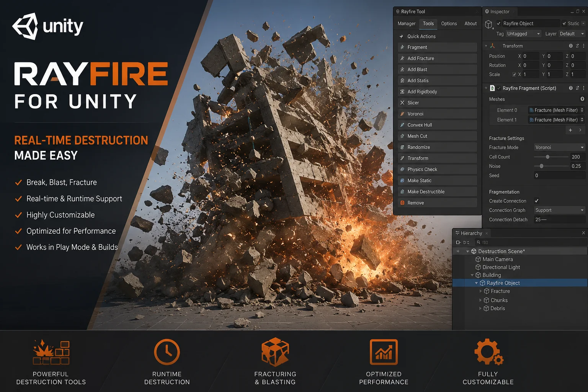Click the Quick Actions arrow icon
The width and height of the screenshot is (588, 392).
[x=402, y=36]
